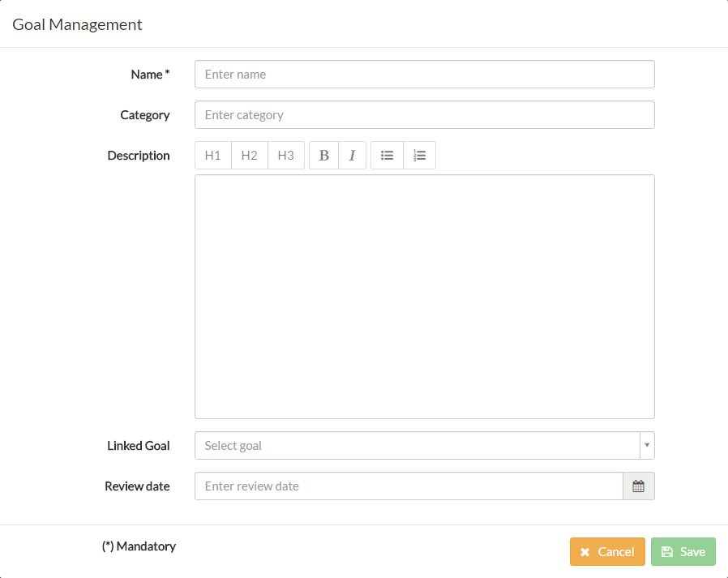728x578 pixels.
Task: Expand the Linked Goal dropdown arrow
Action: pos(646,446)
